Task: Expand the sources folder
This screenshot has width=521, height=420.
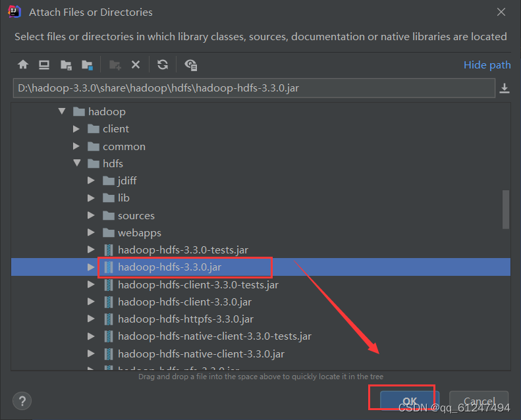Action: [91, 215]
